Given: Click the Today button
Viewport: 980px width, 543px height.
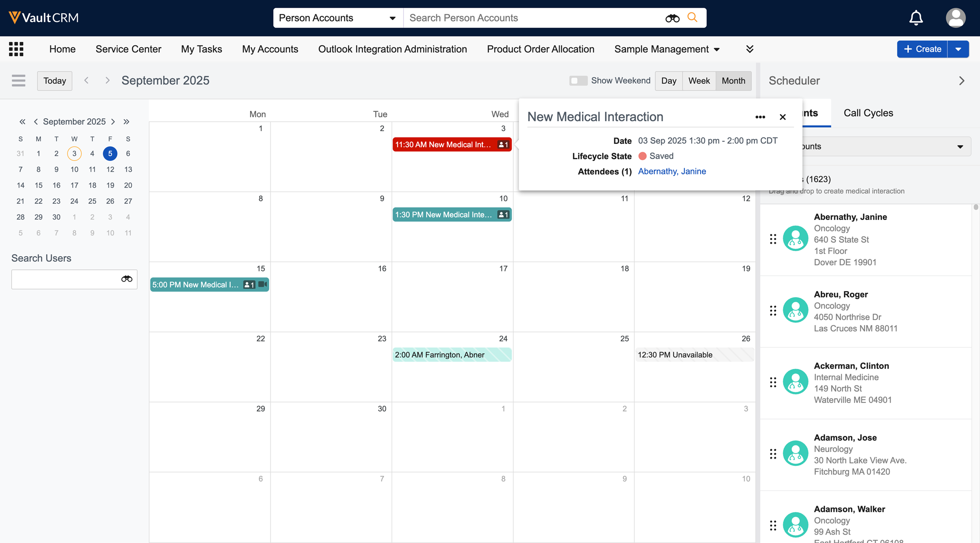Looking at the screenshot, I should [54, 80].
